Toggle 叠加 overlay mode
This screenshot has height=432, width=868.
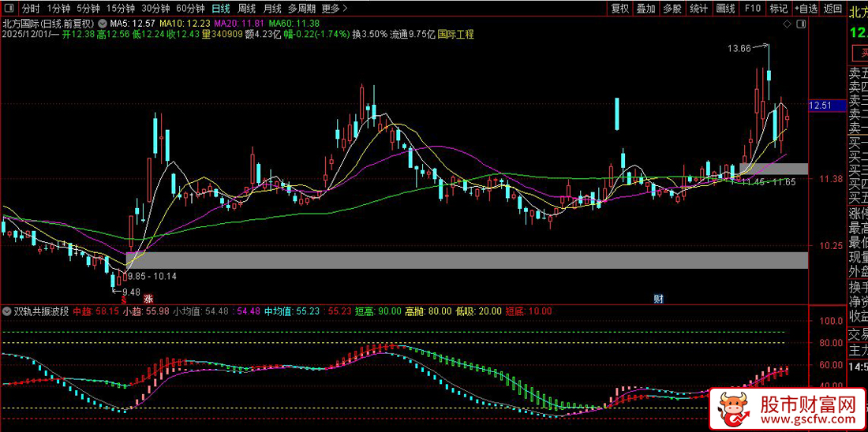645,9
